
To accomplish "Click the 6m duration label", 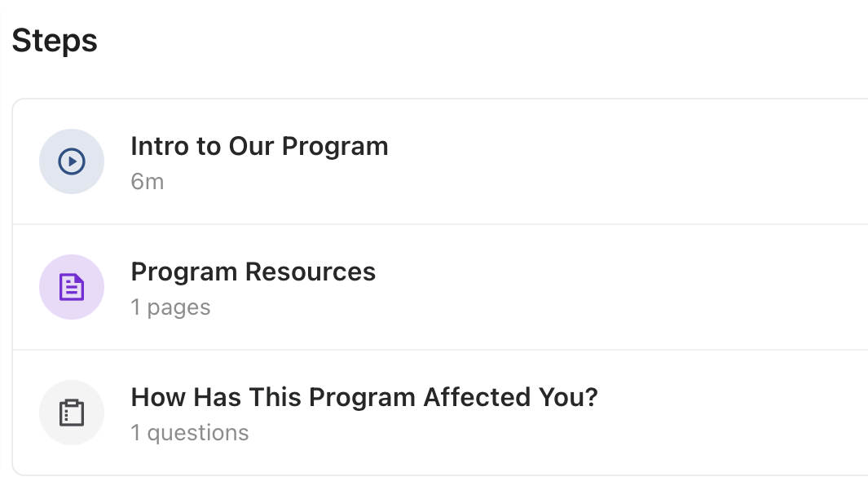I will click(148, 182).
